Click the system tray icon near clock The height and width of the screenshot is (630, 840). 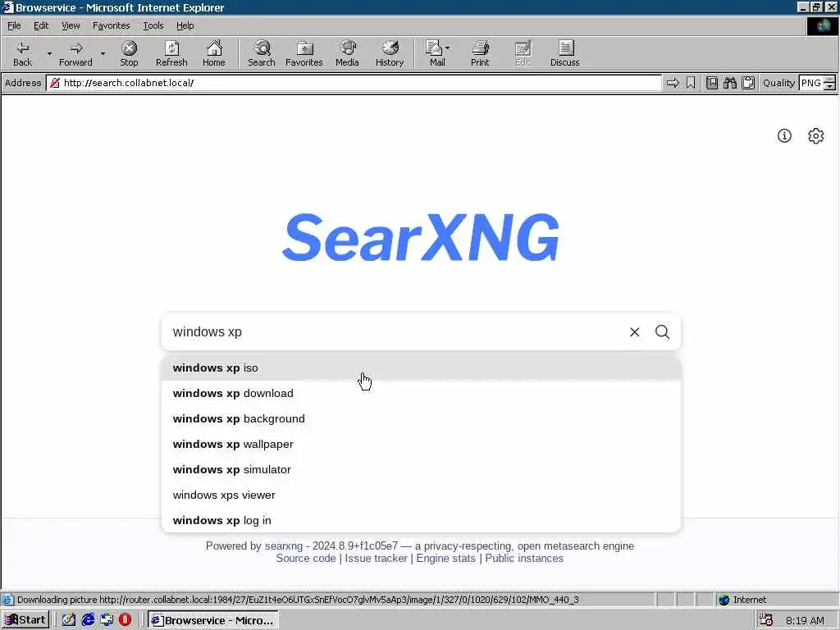coord(766,620)
